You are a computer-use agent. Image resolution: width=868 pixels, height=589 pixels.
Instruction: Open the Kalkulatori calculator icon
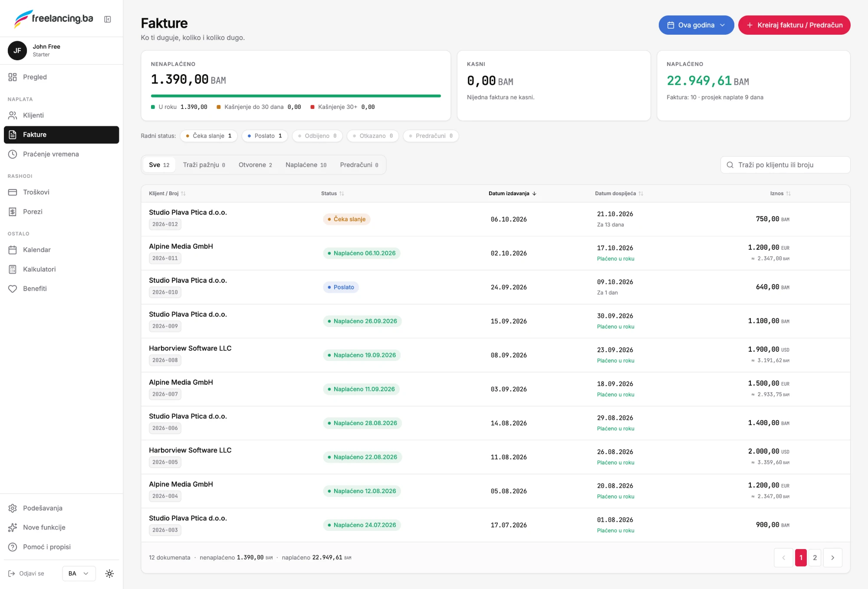(13, 269)
